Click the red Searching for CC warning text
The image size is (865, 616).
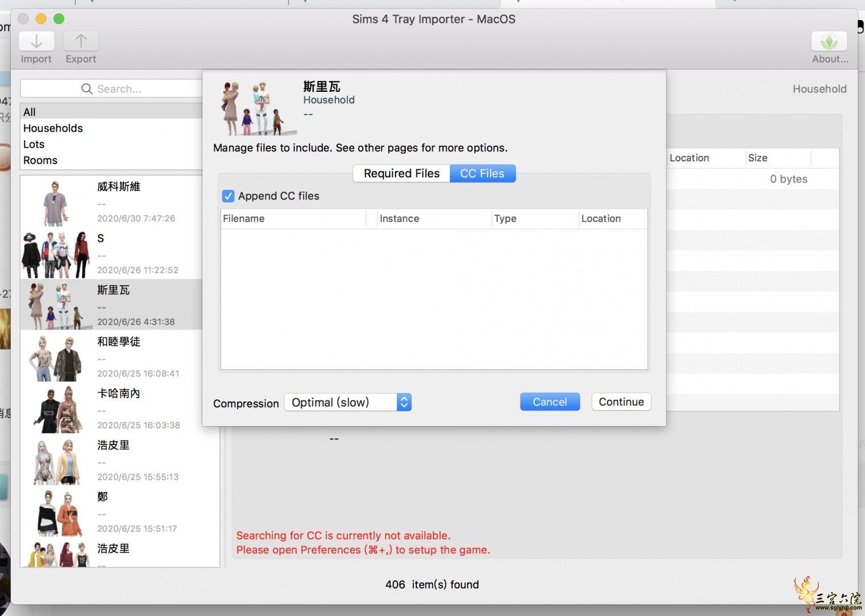[343, 536]
